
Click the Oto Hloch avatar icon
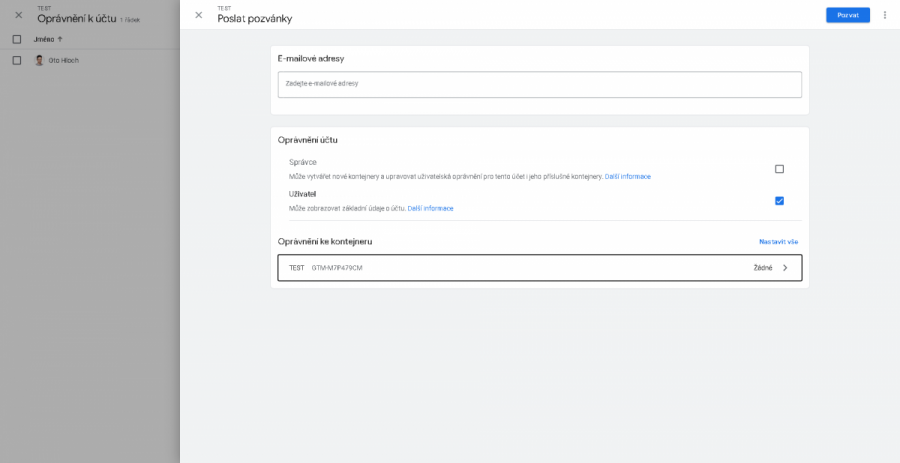point(39,60)
